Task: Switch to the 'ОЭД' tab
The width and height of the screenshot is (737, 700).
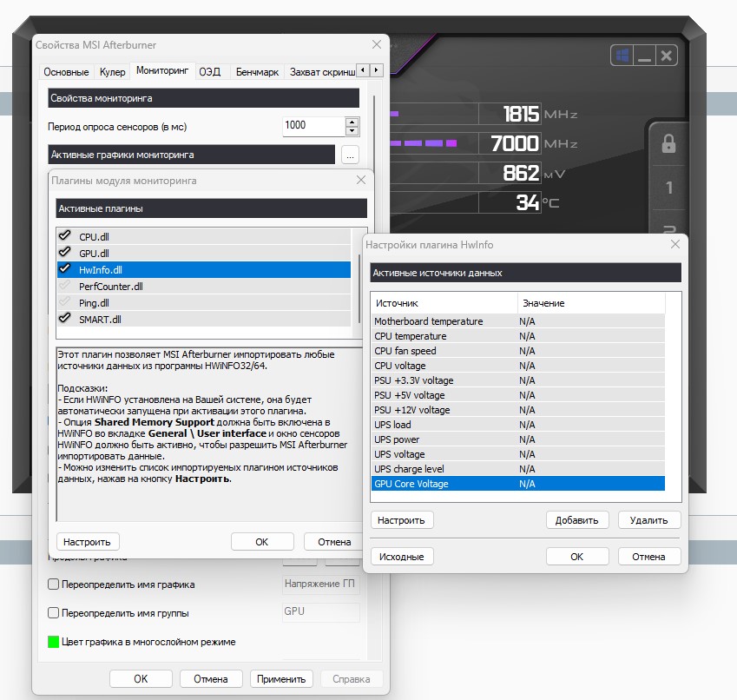Action: (209, 72)
